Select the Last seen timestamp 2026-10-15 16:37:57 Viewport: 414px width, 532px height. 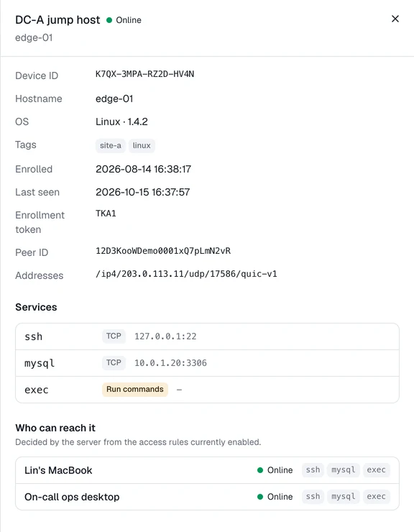coord(143,192)
